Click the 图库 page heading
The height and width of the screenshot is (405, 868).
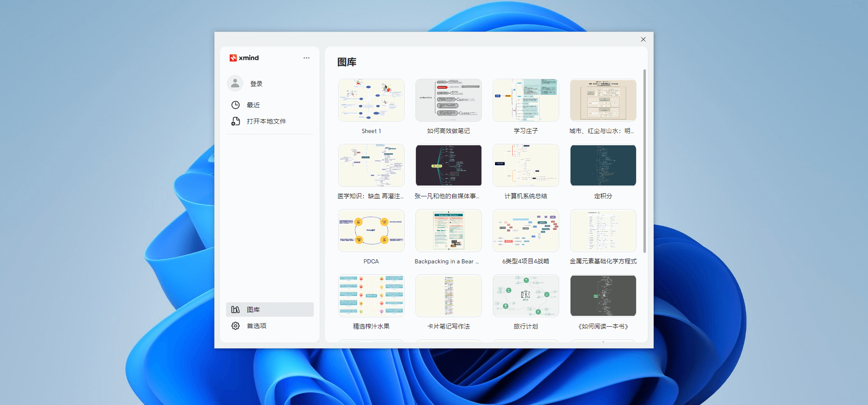click(x=347, y=62)
